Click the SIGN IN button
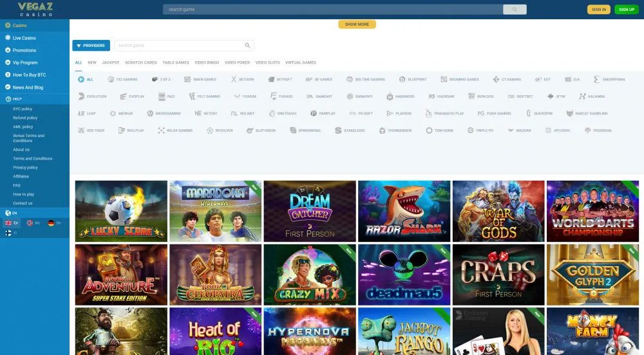Image resolution: width=644 pixels, height=355 pixels. (598, 10)
